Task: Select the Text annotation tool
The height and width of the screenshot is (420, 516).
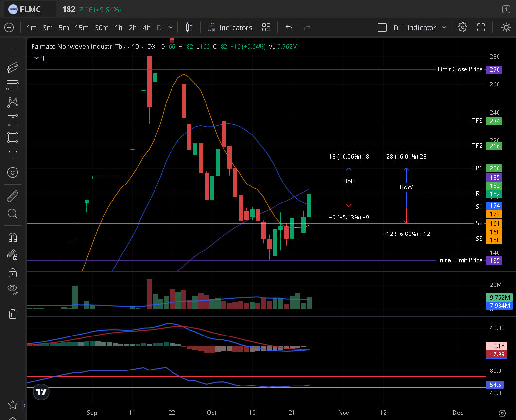Action: click(x=13, y=155)
